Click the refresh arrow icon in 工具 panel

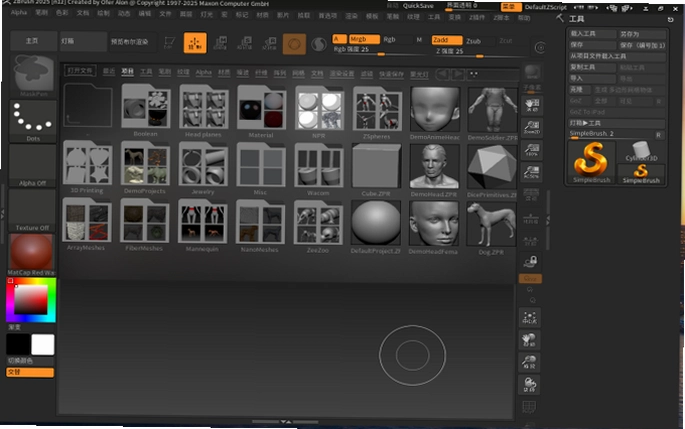pos(670,20)
